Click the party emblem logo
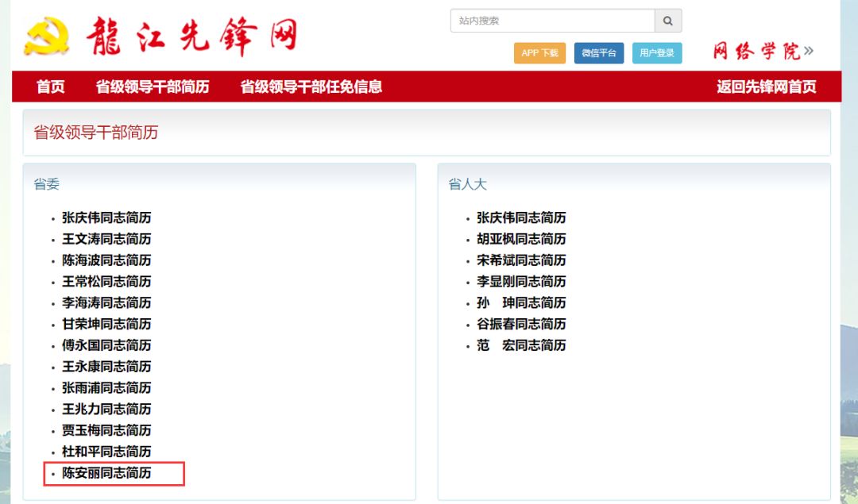 46,37
